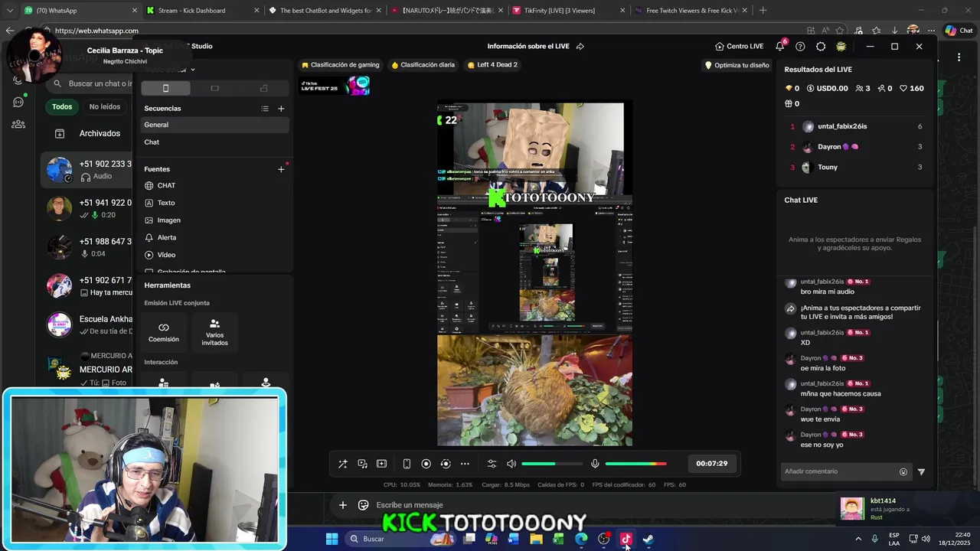The height and width of the screenshot is (551, 980).
Task: Adjust the speaker volume slider
Action: click(551, 464)
